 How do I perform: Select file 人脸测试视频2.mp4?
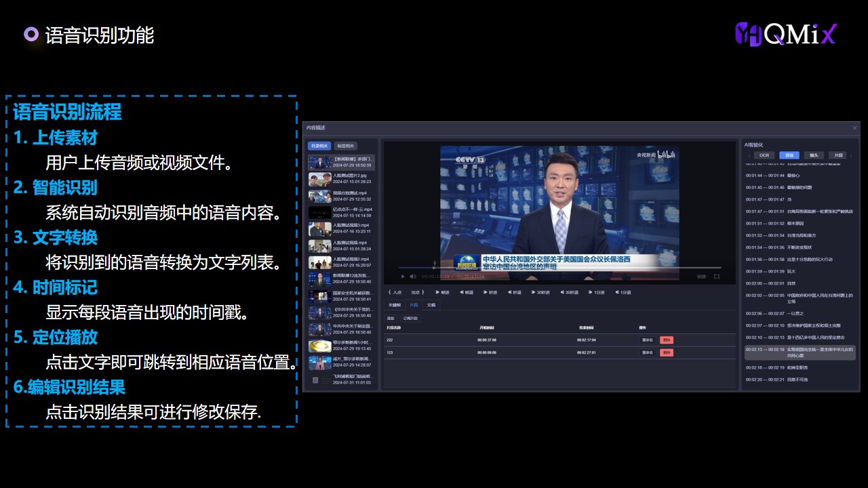click(x=342, y=262)
